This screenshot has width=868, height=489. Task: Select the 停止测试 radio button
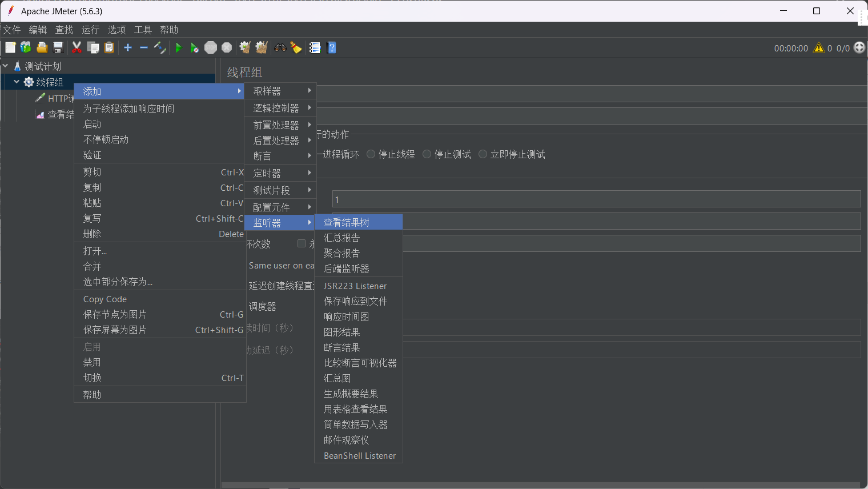pyautogui.click(x=427, y=154)
